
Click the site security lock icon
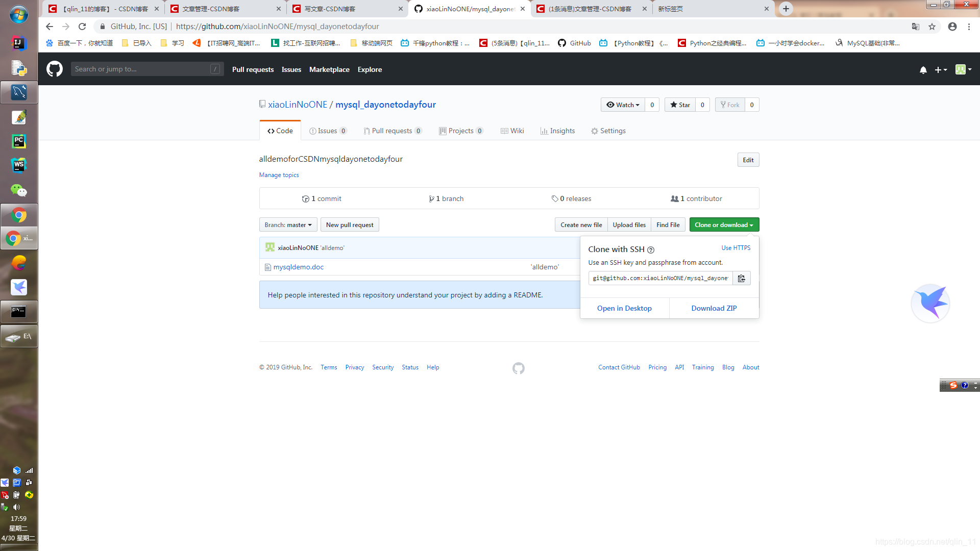pos(103,27)
